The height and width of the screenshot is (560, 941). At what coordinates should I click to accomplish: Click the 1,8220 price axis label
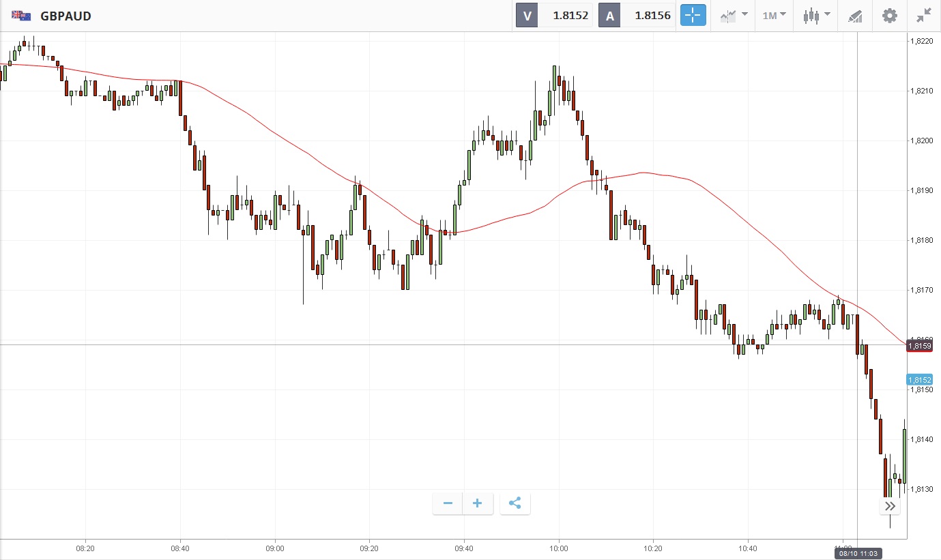[921, 41]
